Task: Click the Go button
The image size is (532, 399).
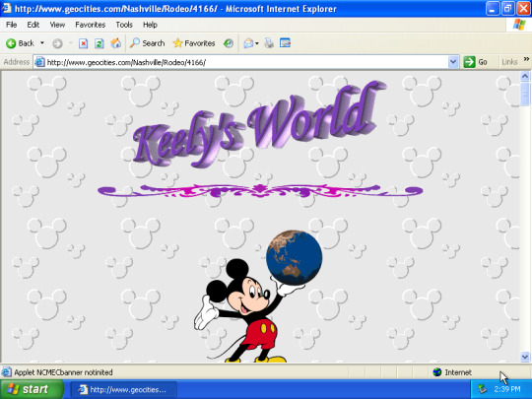Action: click(x=476, y=62)
